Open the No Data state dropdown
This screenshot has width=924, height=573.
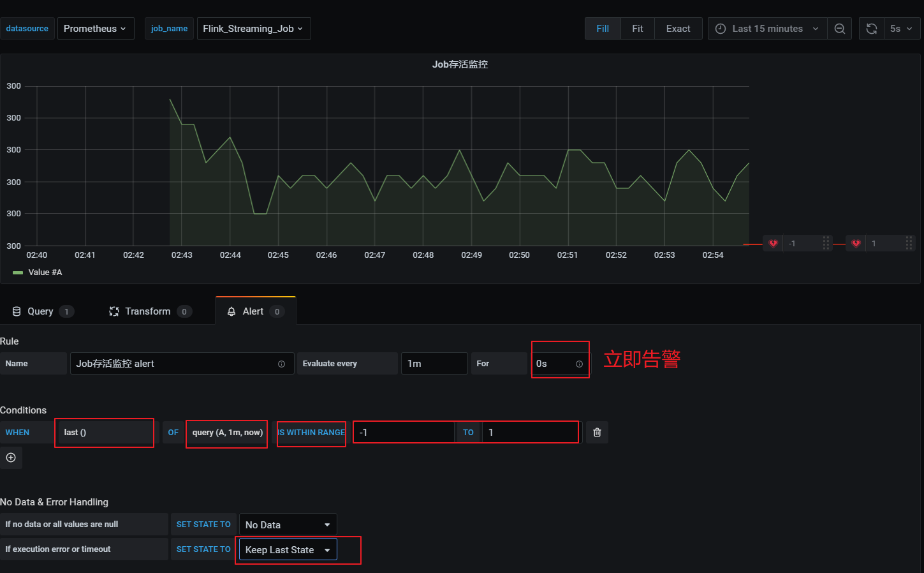288,525
